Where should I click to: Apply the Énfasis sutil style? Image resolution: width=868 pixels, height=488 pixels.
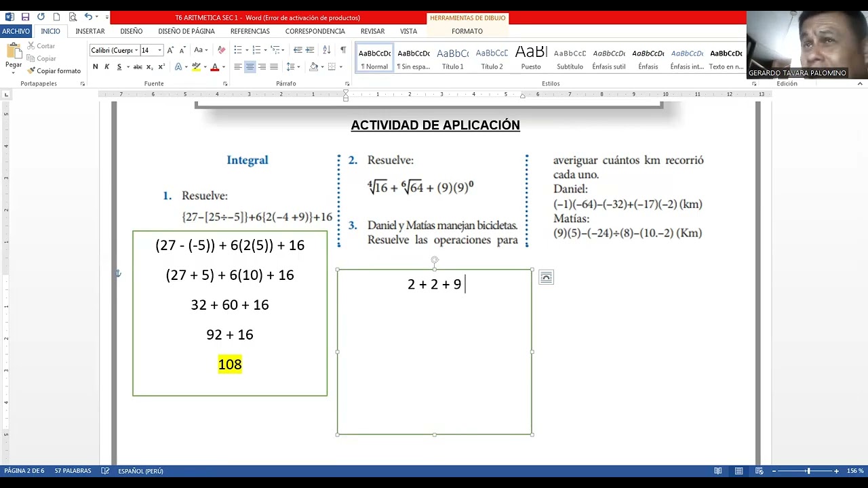point(609,58)
